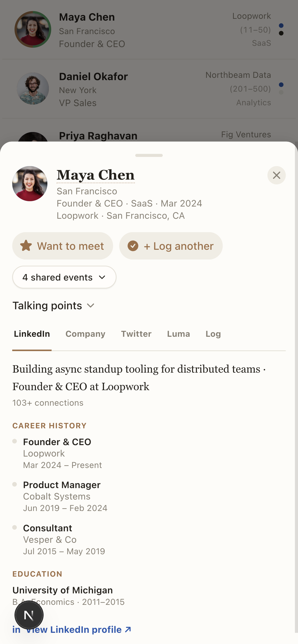Close the Maya Chen profile sheet
The image size is (298, 644).
click(276, 175)
